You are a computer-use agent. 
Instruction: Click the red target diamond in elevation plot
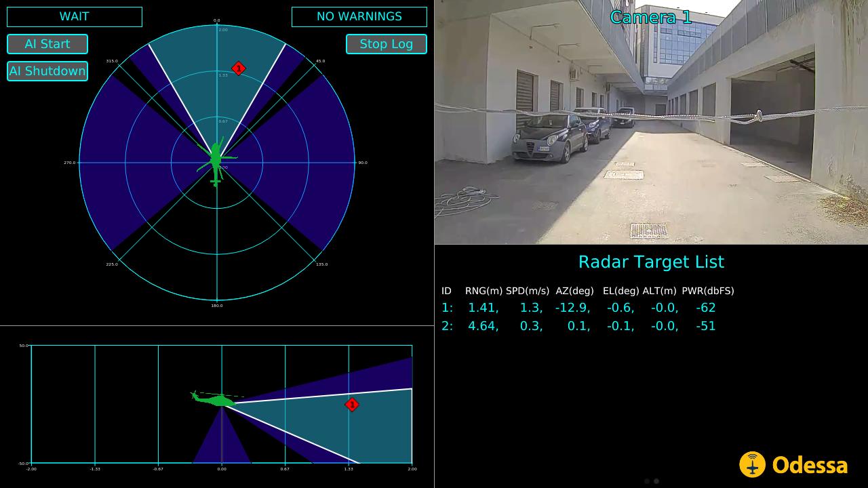[x=351, y=405]
